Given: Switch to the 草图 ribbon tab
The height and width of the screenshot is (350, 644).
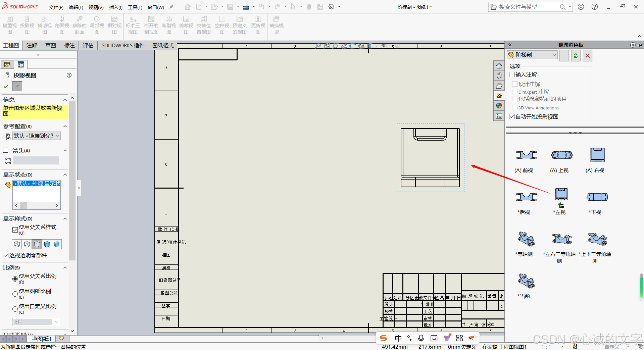Looking at the screenshot, I should (51, 45).
